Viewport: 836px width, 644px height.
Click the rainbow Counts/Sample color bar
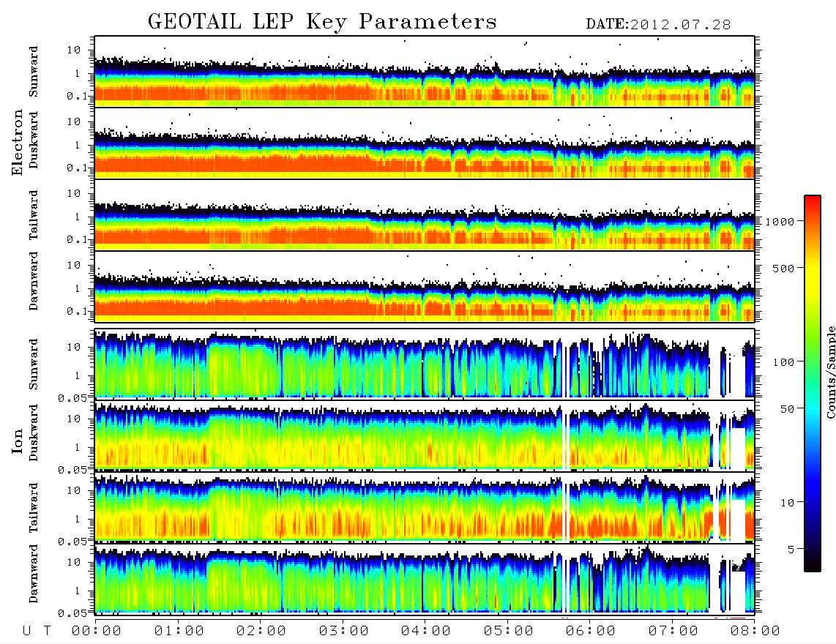(x=813, y=383)
